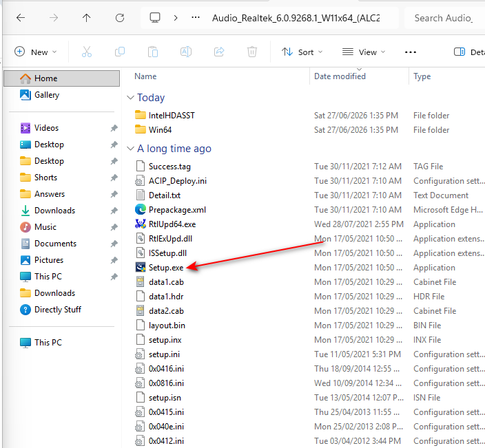Click the address bar folder path text
Screen dimensions: 485x448
tap(296, 18)
